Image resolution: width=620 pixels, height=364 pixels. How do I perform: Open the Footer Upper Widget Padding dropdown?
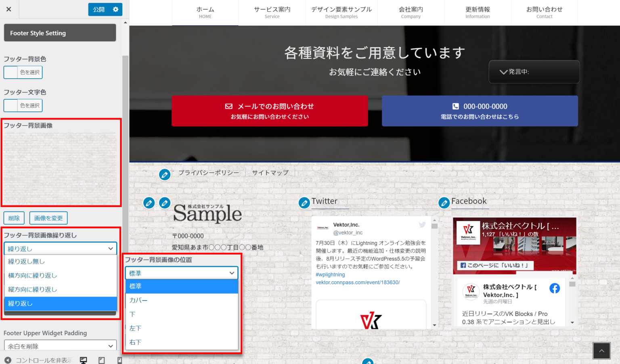coord(60,346)
